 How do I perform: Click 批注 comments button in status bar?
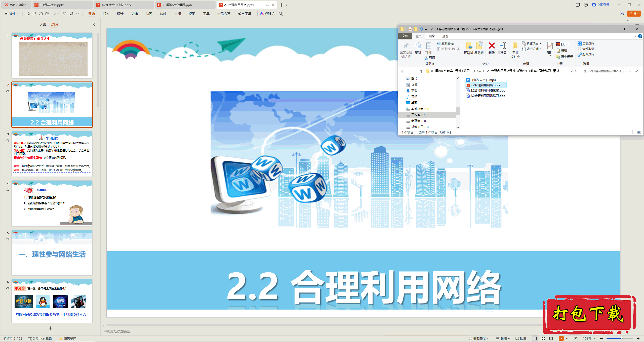coord(520,338)
